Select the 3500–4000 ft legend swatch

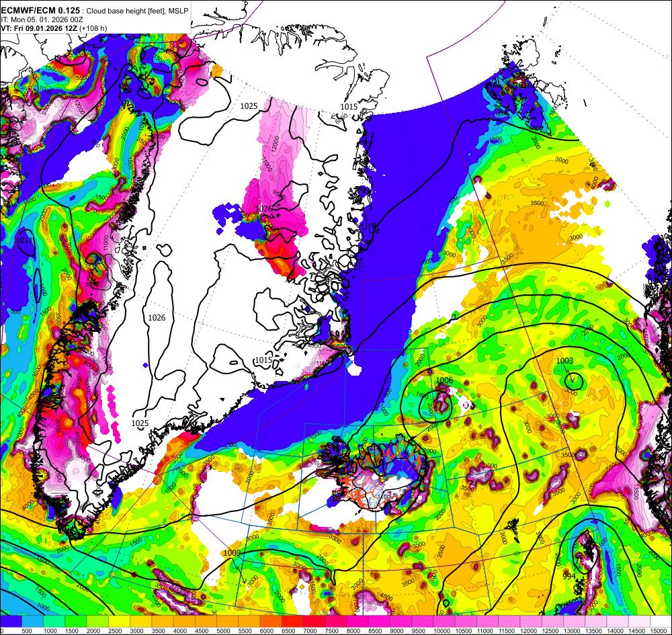point(163,622)
